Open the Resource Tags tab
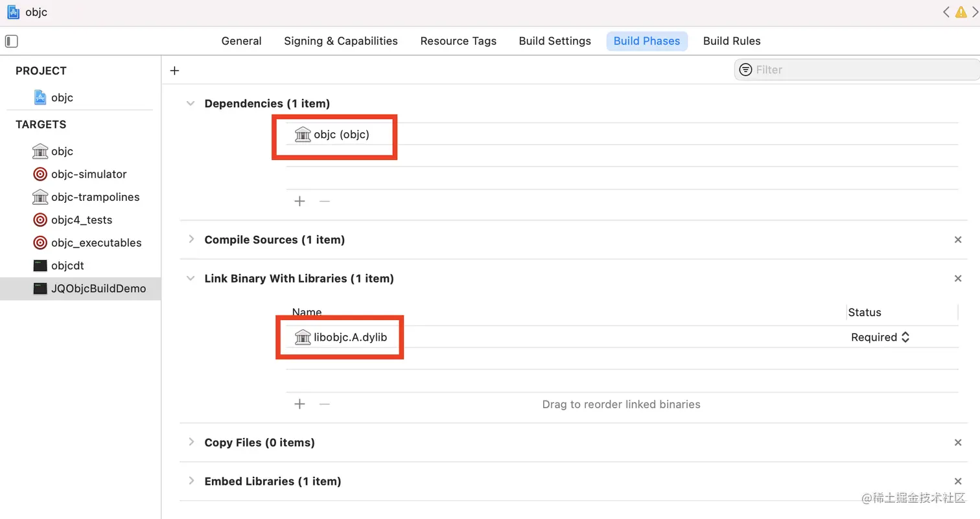 458,41
